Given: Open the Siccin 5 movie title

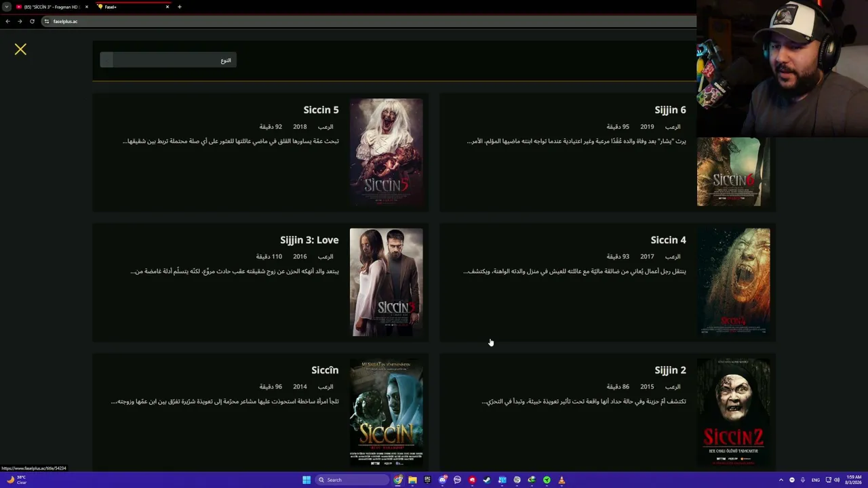Looking at the screenshot, I should [321, 110].
